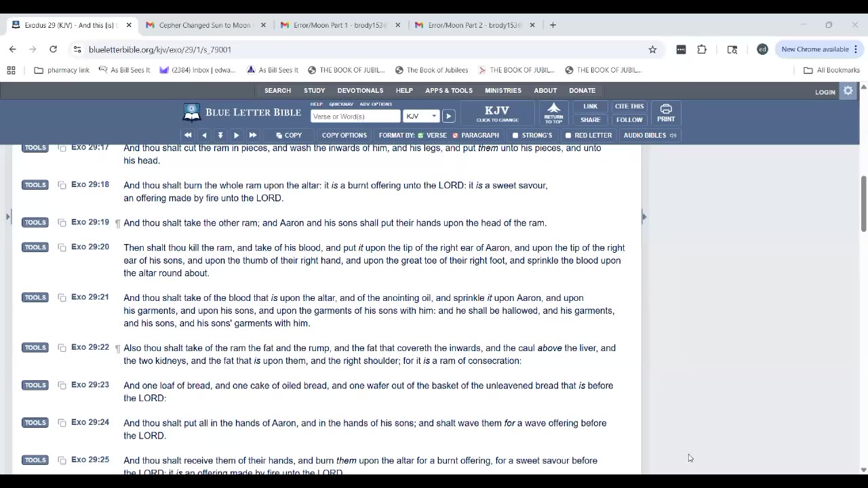Viewport: 868px width, 488px height.
Task: Open the MINISTRIES menu
Action: point(503,91)
